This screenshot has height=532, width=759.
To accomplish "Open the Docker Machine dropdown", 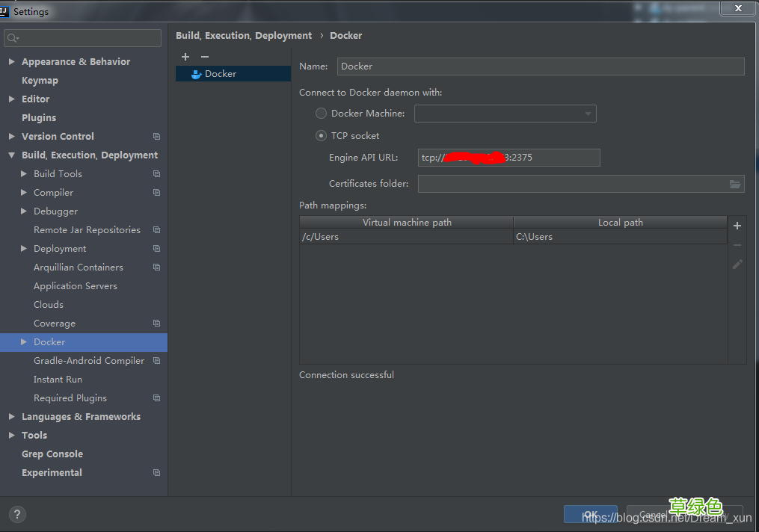I will pos(587,113).
